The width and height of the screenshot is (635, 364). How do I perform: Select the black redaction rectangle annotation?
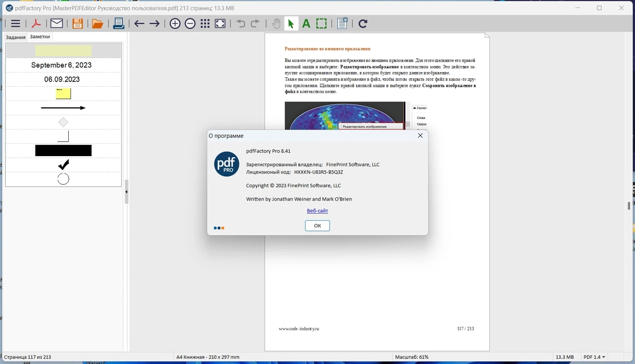[63, 151]
